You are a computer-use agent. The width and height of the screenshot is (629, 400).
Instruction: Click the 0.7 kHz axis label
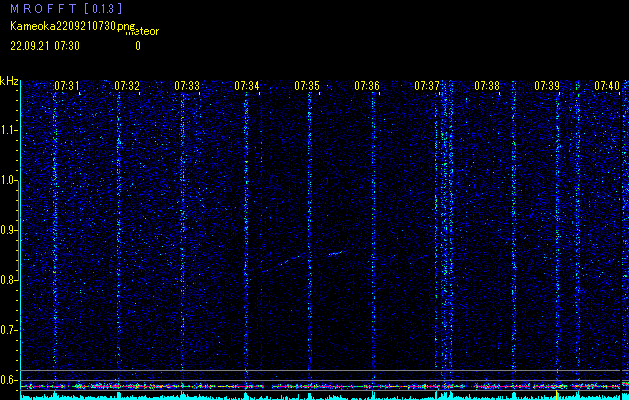click(x=8, y=330)
